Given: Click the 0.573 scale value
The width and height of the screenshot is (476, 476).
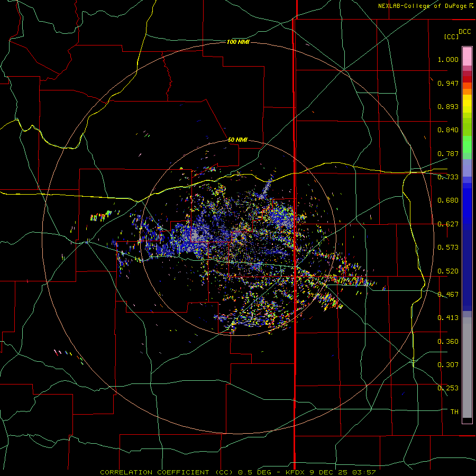Looking at the screenshot, I should (x=448, y=248).
